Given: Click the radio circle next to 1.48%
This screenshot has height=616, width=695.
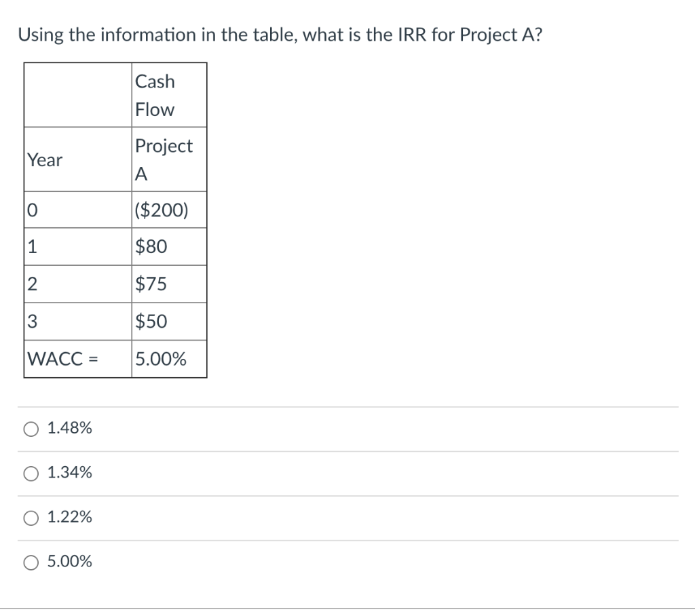Looking at the screenshot, I should pyautogui.click(x=30, y=428).
